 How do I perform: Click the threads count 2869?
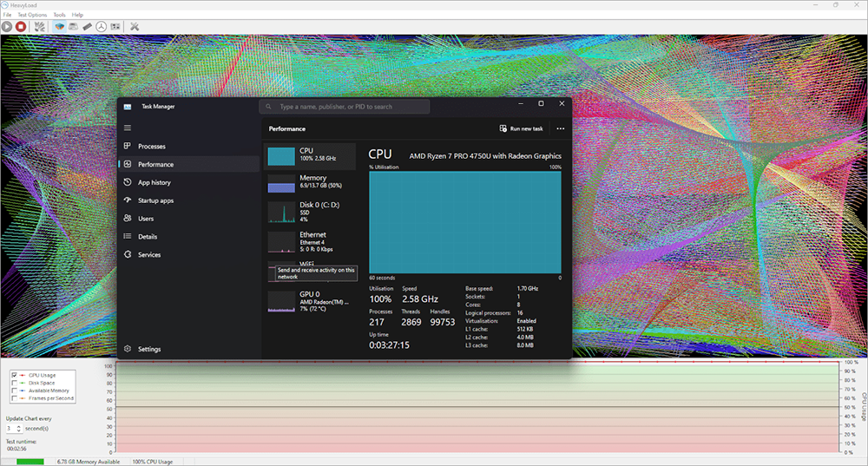pyautogui.click(x=411, y=322)
